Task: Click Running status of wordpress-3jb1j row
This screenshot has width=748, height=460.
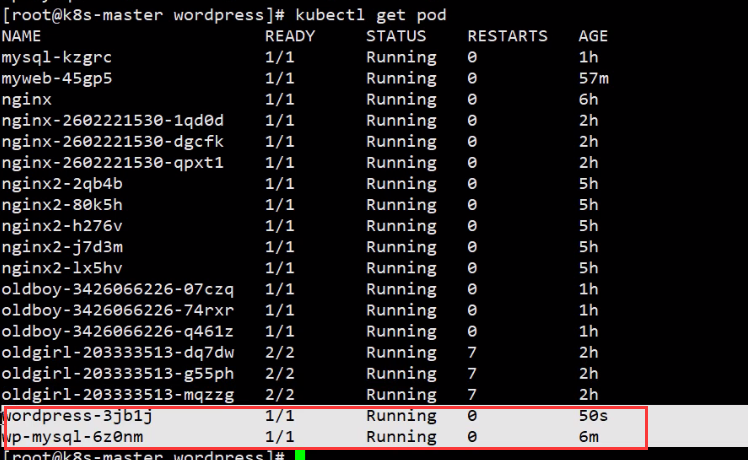Action: 401,416
